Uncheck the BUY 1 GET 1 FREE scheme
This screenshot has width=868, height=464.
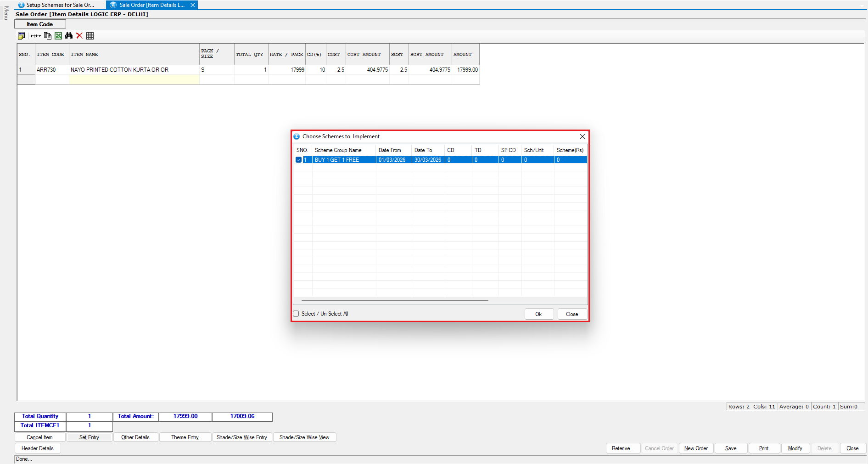pos(298,160)
